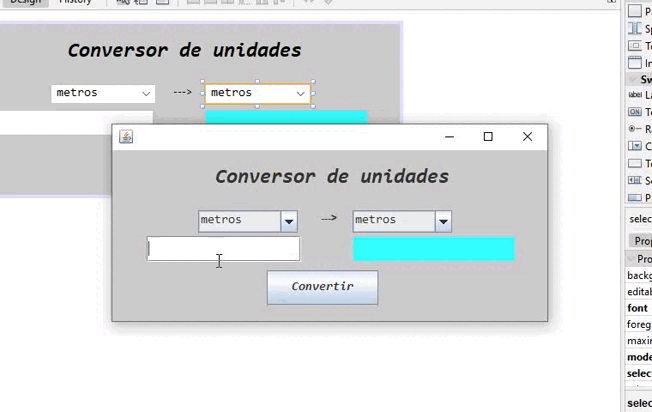
Task: Open the Properties tab in properties panel
Action: 640,241
